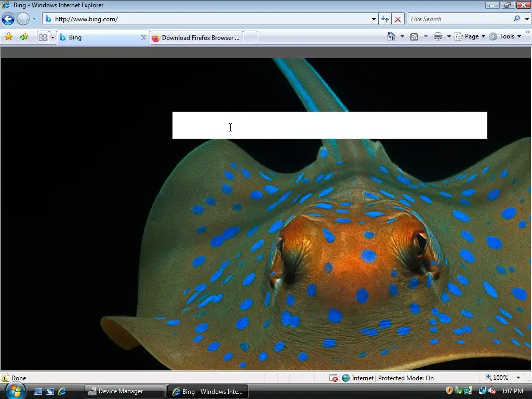Click the Internet Explorer logo in title bar
Viewport: 532px width, 399px height.
pyautogui.click(x=6, y=5)
